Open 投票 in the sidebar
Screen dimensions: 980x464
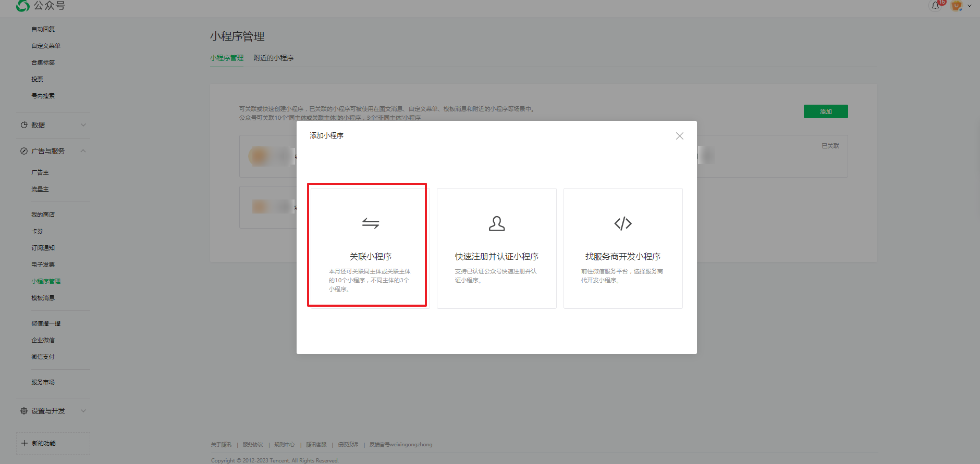coord(37,79)
